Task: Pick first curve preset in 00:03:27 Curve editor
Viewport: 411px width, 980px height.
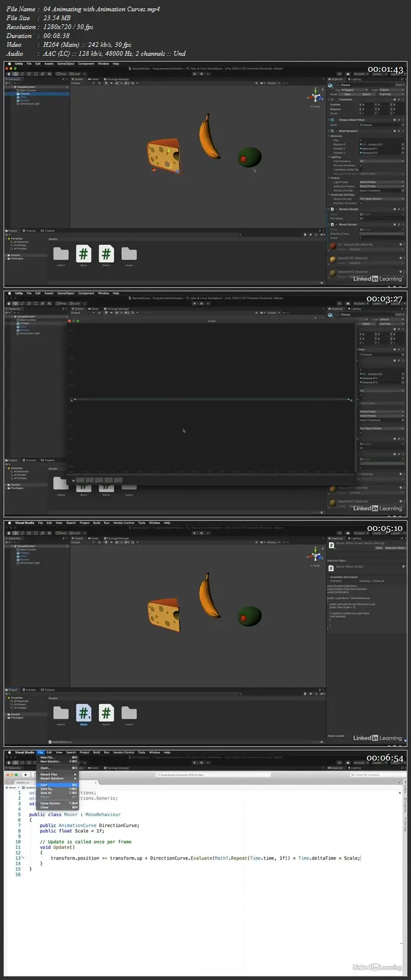Action: click(x=81, y=481)
